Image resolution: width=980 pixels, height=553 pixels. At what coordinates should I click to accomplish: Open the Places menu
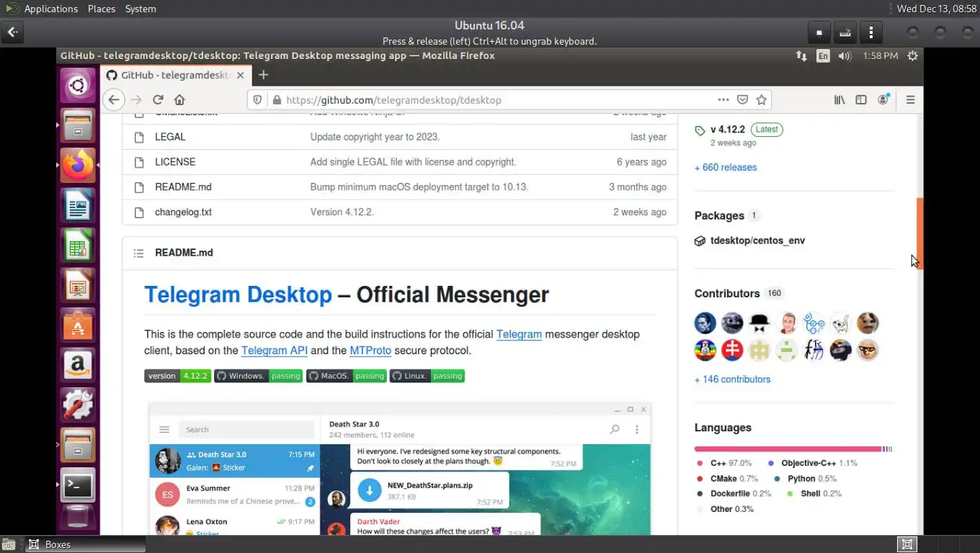pyautogui.click(x=102, y=9)
